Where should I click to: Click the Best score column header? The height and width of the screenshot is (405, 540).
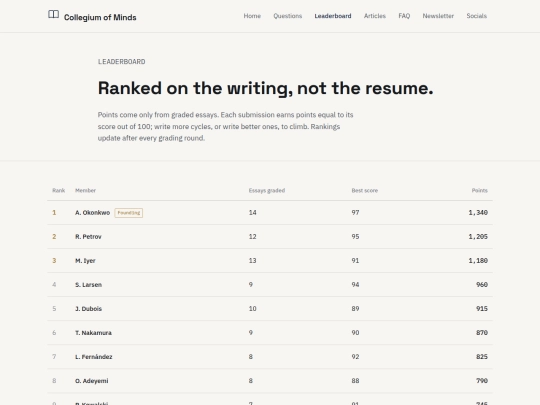(365, 190)
